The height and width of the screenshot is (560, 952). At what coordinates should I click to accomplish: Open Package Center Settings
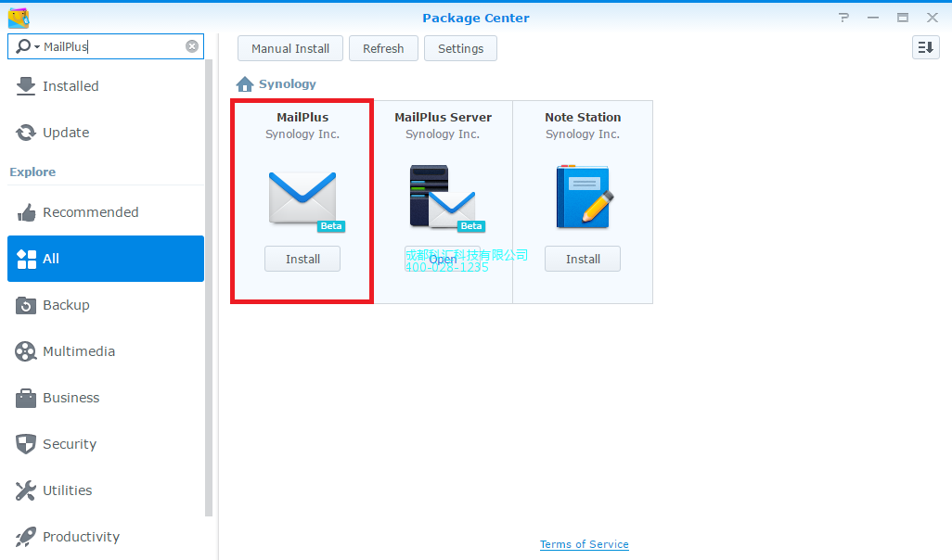460,48
